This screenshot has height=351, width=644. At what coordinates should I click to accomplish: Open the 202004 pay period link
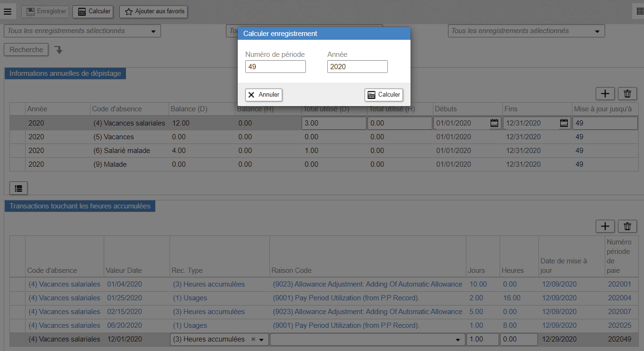point(619,298)
